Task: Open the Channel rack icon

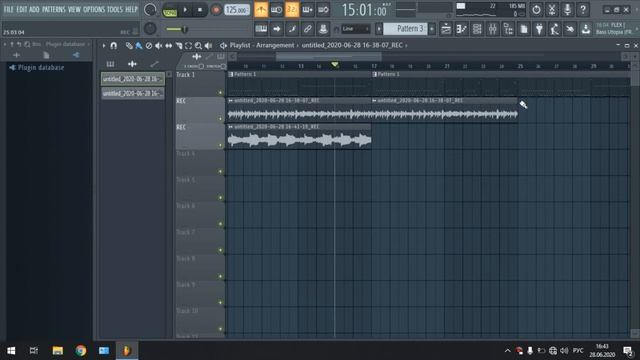Action: pyautogui.click(x=477, y=29)
